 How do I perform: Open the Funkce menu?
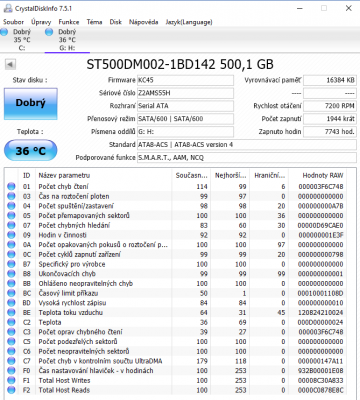[x=69, y=22]
